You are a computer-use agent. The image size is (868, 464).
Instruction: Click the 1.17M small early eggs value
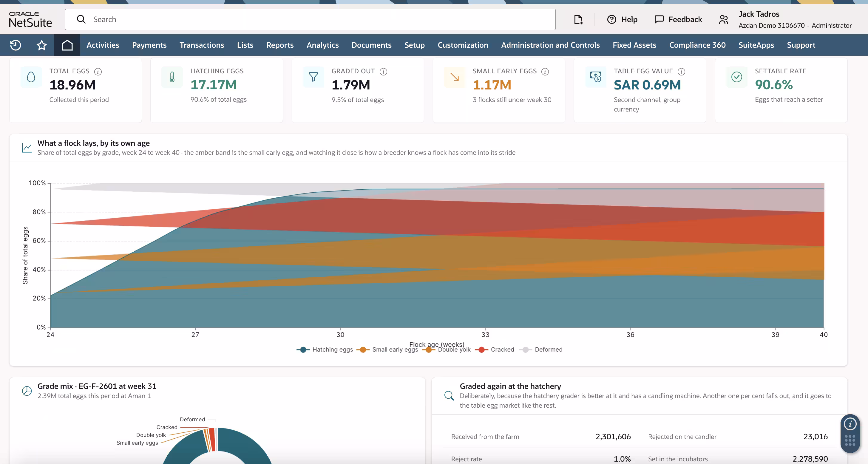click(x=492, y=85)
